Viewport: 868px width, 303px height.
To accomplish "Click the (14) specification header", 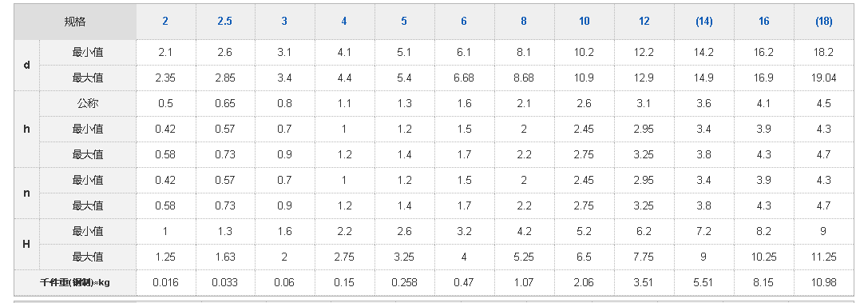I will 704,22.
